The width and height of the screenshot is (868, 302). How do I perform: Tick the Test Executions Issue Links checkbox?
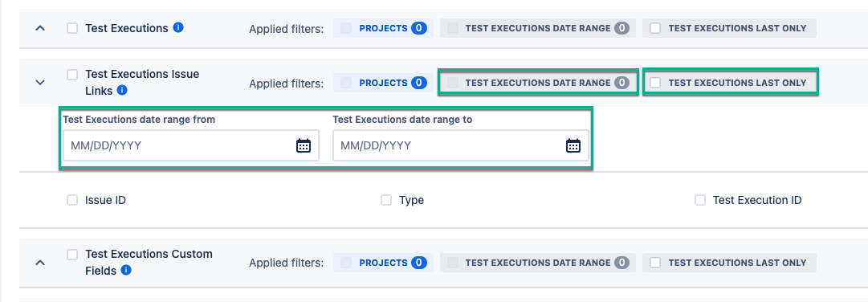coord(72,74)
